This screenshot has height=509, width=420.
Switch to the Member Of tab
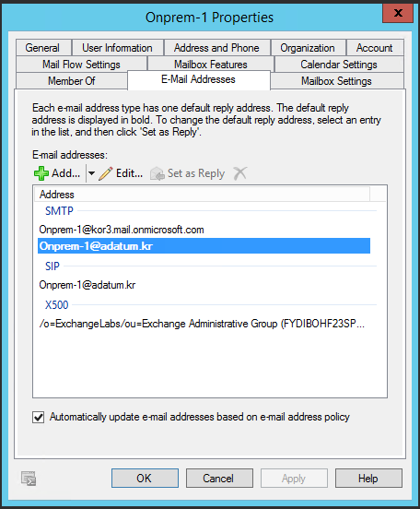[71, 80]
